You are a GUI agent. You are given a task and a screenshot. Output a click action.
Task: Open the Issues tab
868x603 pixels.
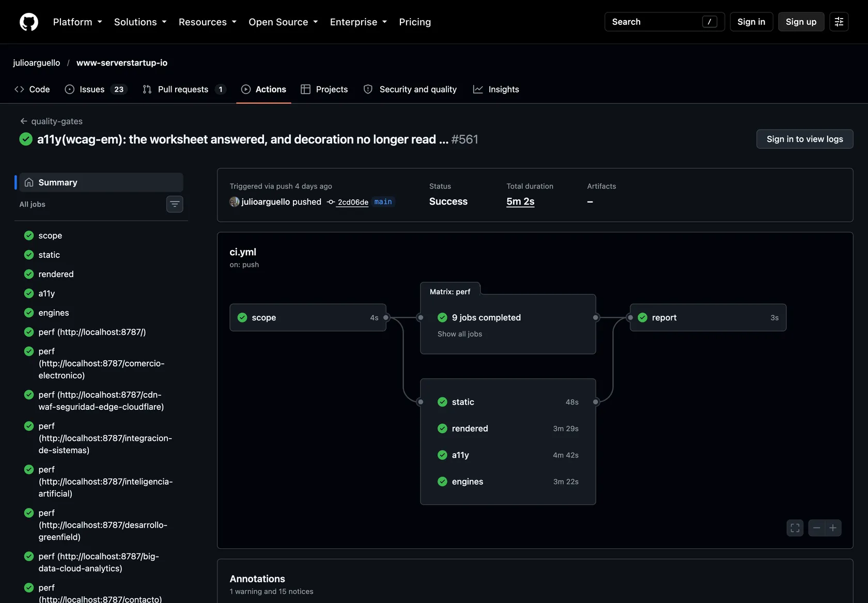point(96,89)
